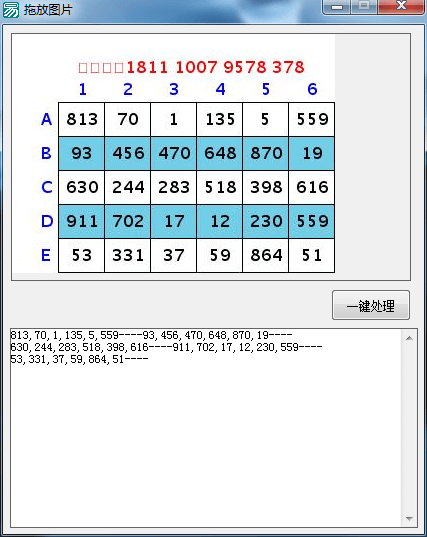Click cell 283 in row C
This screenshot has height=537, width=427.
(x=174, y=187)
